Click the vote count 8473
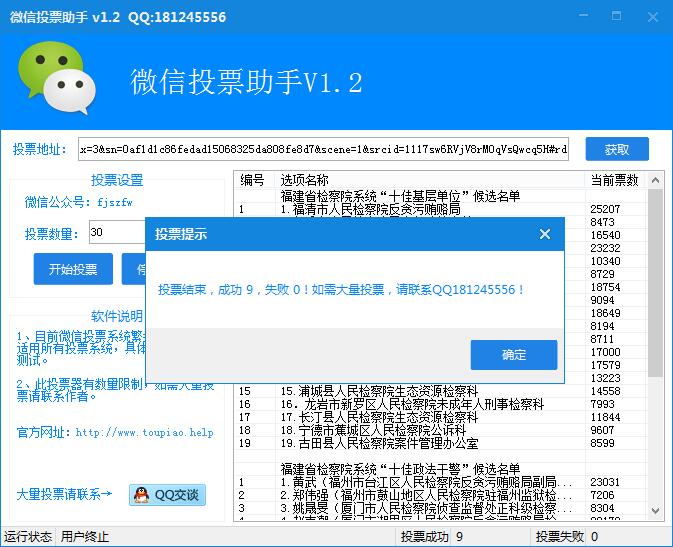This screenshot has width=673, height=547. click(x=602, y=222)
